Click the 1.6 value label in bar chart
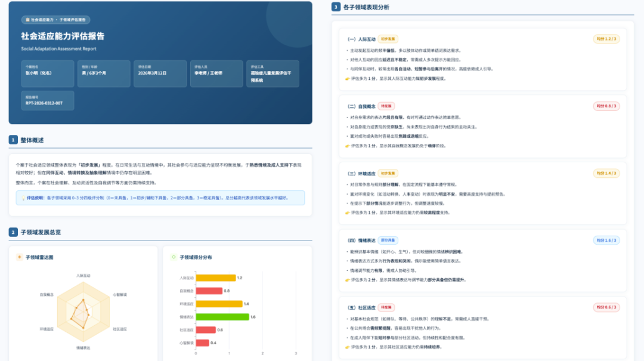Screen dimensions: 644x361 tap(253, 317)
